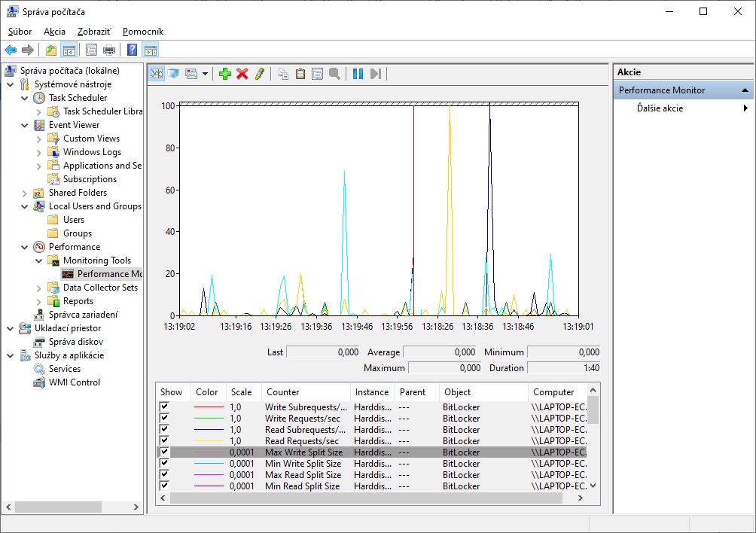This screenshot has width=756, height=533.
Task: Delete selected counter with red X icon
Action: click(x=242, y=74)
